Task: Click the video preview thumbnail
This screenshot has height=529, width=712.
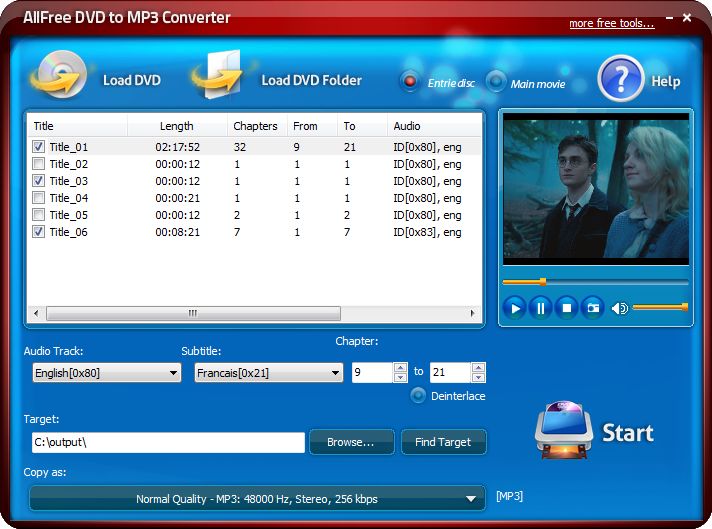Action: point(596,189)
